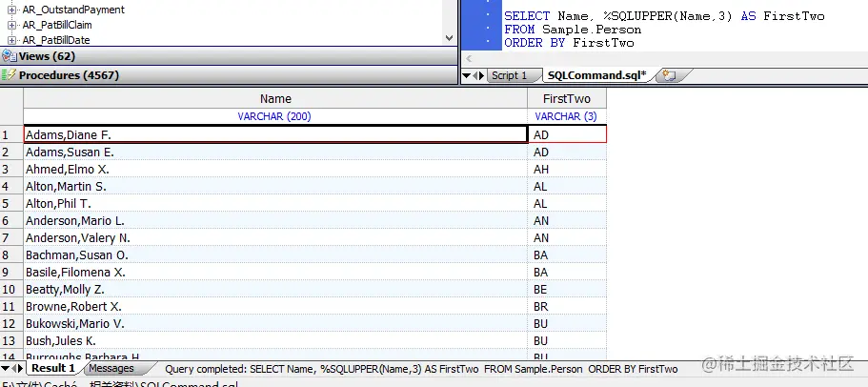Select the cell 'Alton,Phil T.'

(x=275, y=204)
